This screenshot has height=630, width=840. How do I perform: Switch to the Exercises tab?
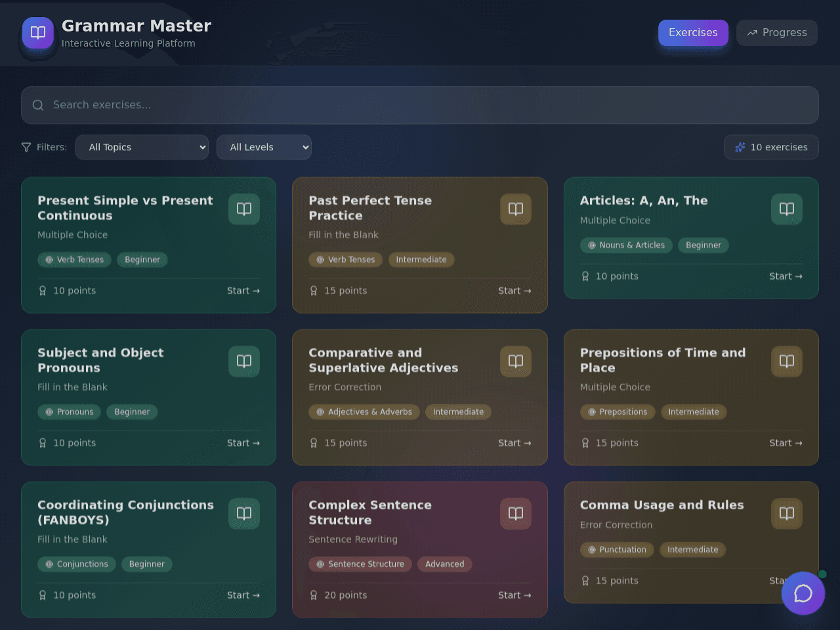pos(693,33)
